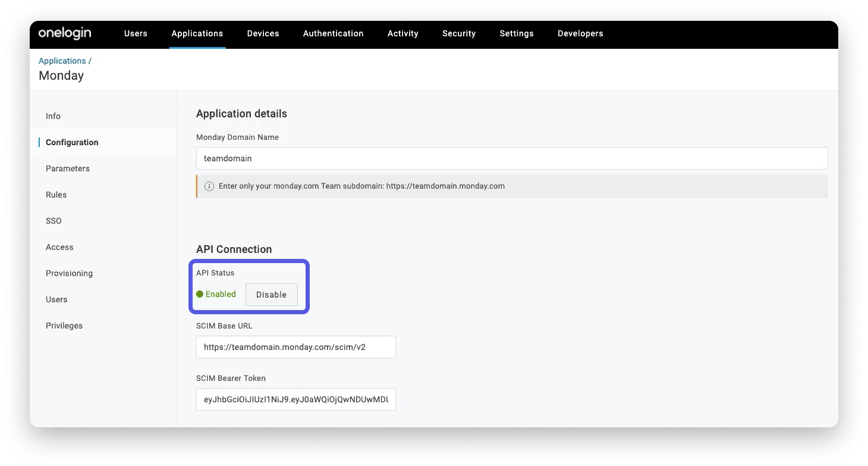Click the info icon beside the subdomain hint
868x466 pixels.
point(209,186)
